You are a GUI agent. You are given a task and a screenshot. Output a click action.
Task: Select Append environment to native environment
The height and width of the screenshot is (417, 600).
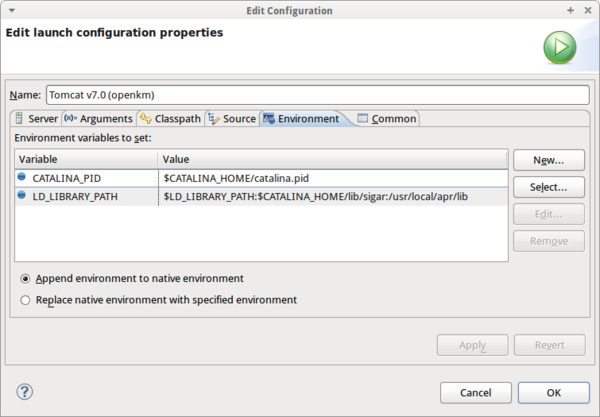click(26, 278)
